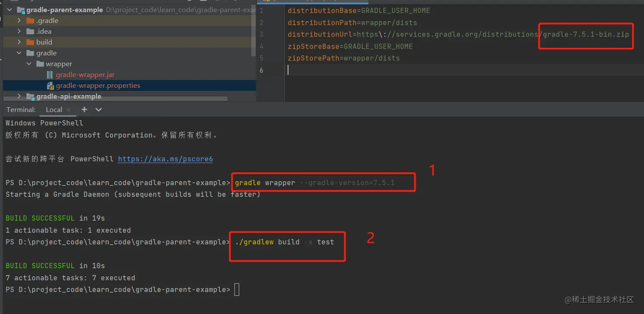Click '7 actionable tasks: 7 executed' text
Viewport: 644px width, 314px height.
[x=70, y=278]
